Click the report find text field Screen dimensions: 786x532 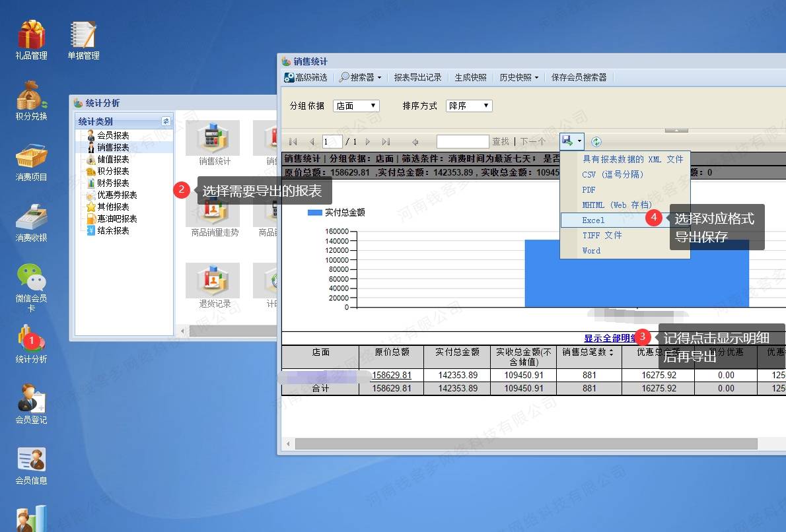pos(462,142)
